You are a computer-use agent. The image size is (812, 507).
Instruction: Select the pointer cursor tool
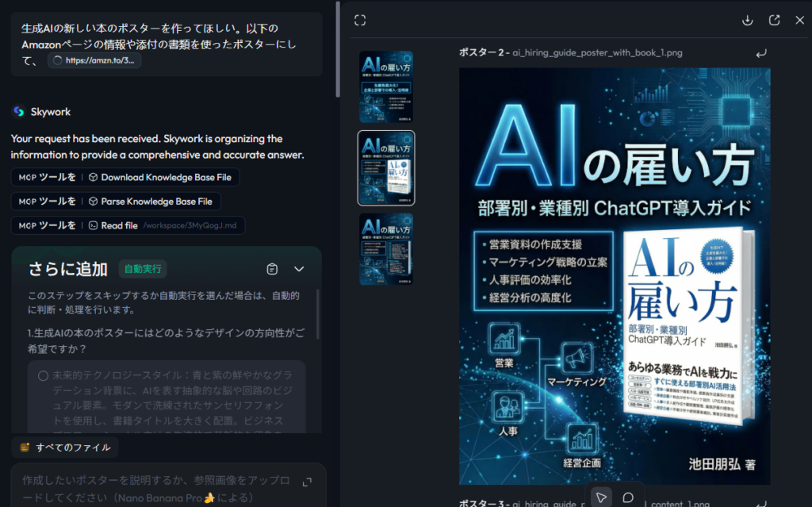[602, 497]
